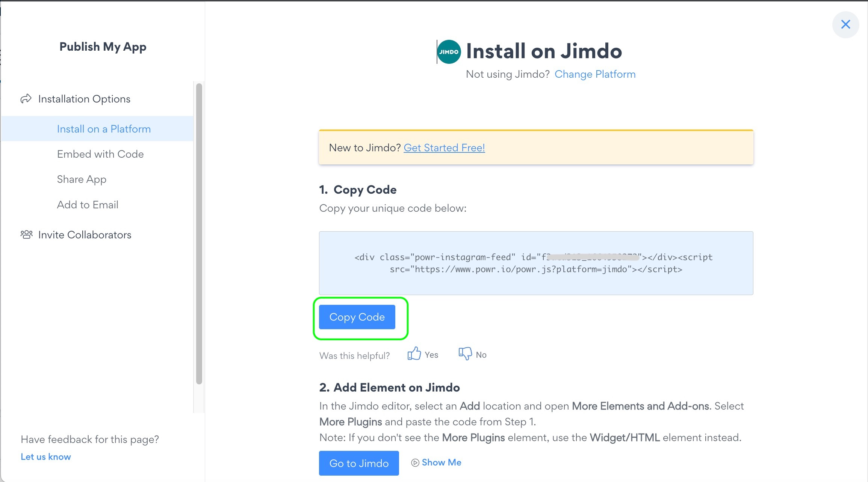Click the collaborators people icon
The height and width of the screenshot is (482, 868).
click(x=26, y=234)
